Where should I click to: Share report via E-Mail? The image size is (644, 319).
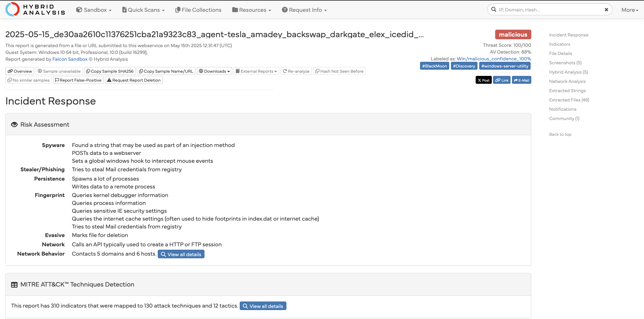521,80
